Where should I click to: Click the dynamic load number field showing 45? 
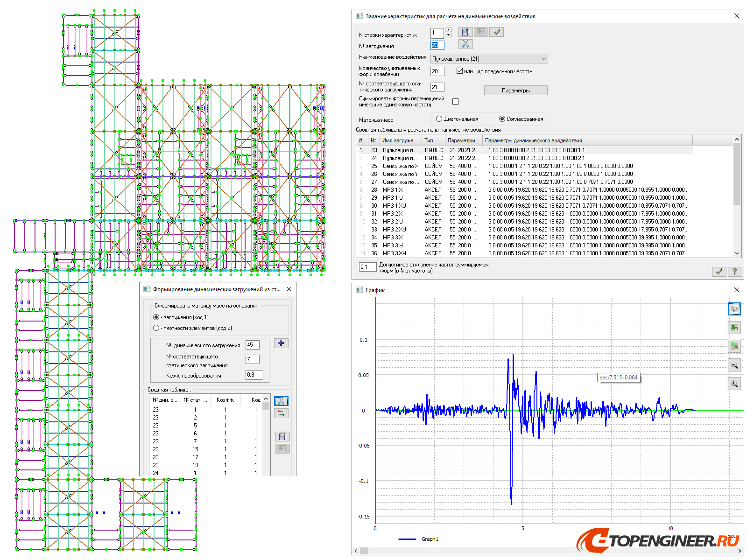point(253,345)
